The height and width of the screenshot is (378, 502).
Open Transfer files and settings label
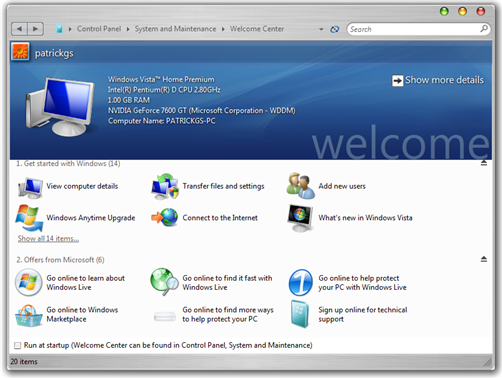(223, 186)
